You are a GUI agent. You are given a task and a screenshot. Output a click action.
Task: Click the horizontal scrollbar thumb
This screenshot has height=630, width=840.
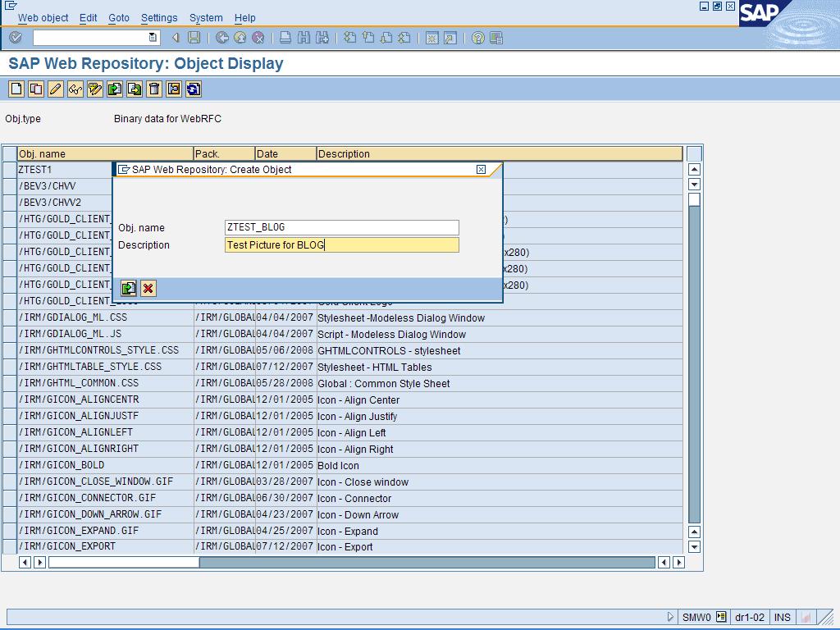(124, 562)
